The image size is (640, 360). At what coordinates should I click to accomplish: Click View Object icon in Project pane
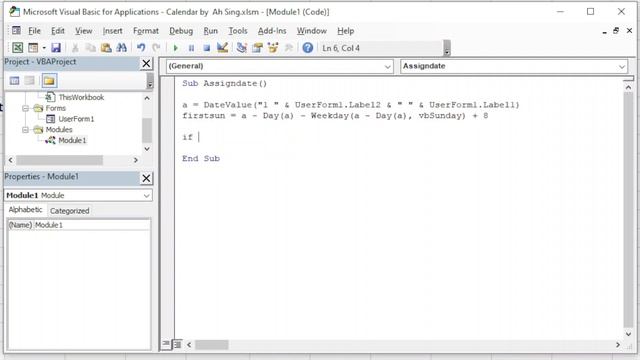29,80
